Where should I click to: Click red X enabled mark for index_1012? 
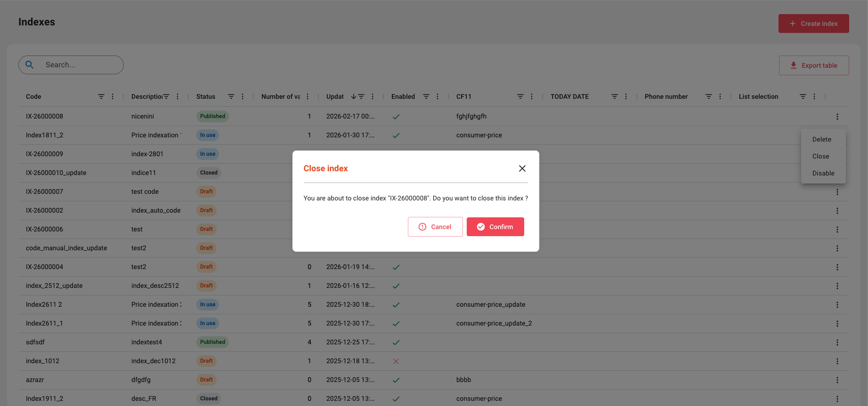click(396, 361)
